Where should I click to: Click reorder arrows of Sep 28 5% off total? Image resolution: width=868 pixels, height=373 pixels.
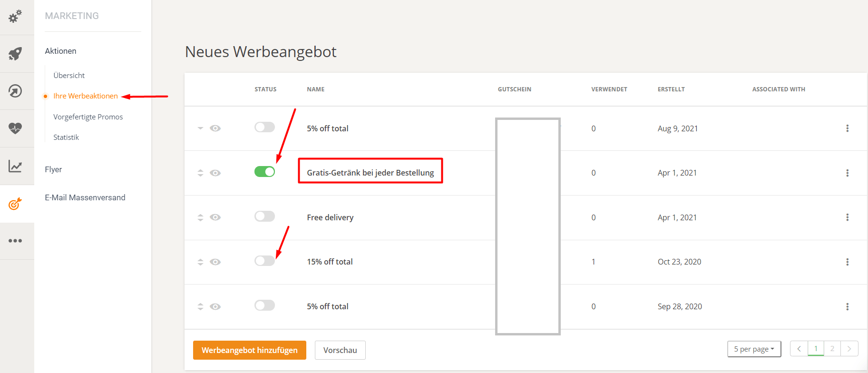click(x=200, y=306)
